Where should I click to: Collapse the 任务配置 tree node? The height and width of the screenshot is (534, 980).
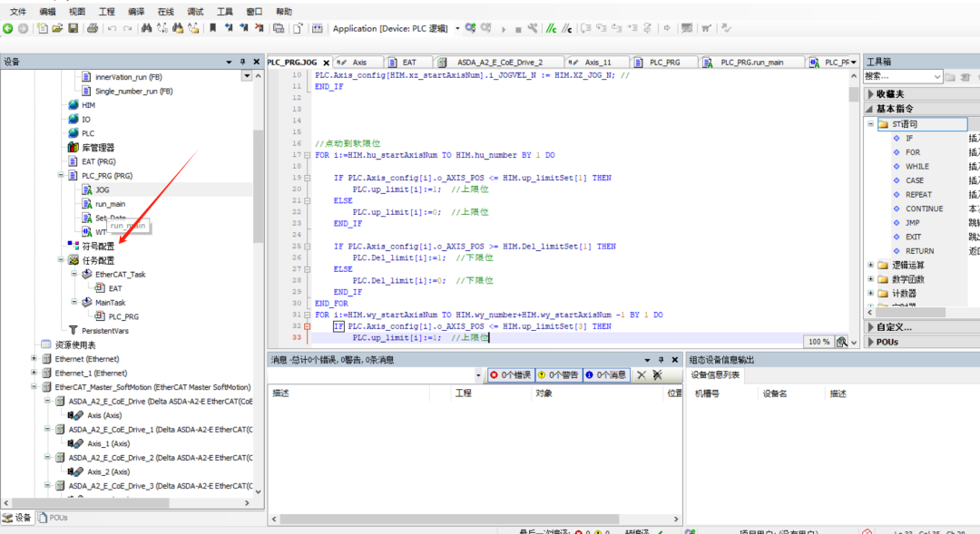61,260
